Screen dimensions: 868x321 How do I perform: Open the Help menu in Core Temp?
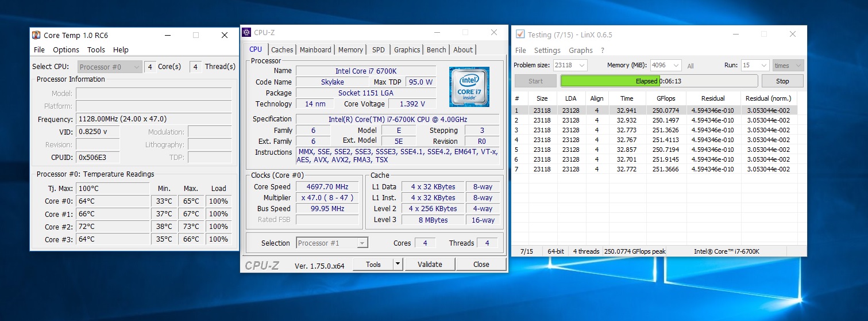coord(121,49)
